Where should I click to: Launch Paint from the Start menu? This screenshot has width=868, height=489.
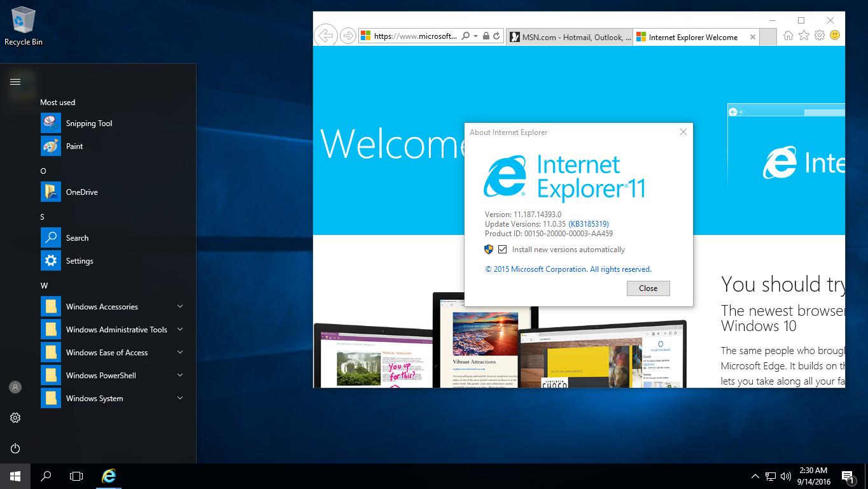(115, 146)
